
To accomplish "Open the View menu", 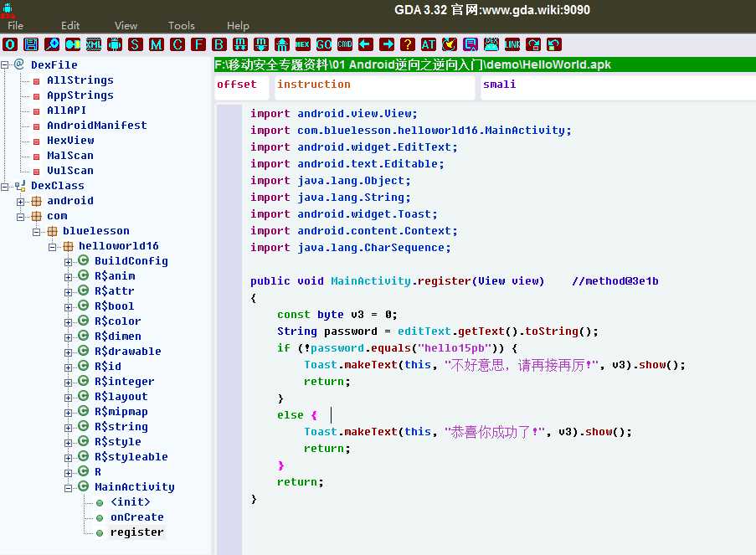I will point(126,26).
